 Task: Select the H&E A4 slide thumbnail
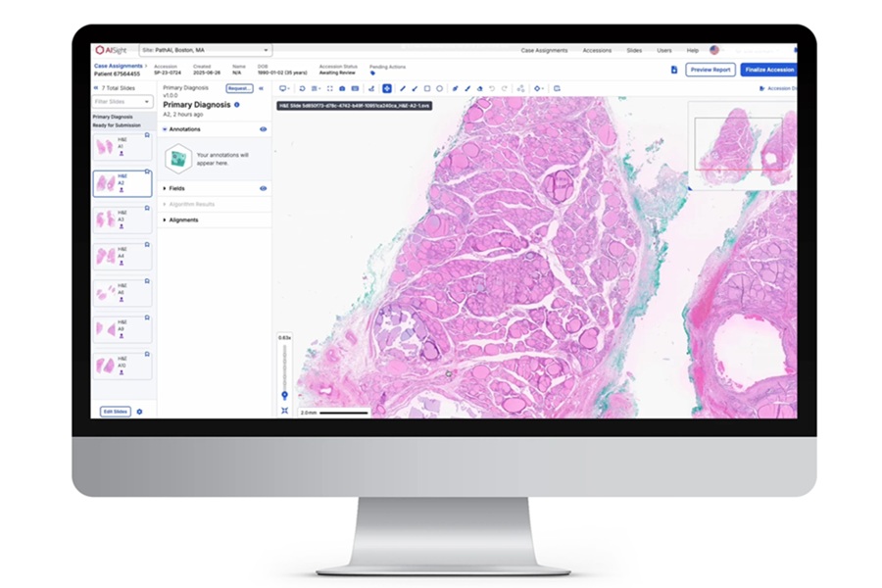coord(122,257)
